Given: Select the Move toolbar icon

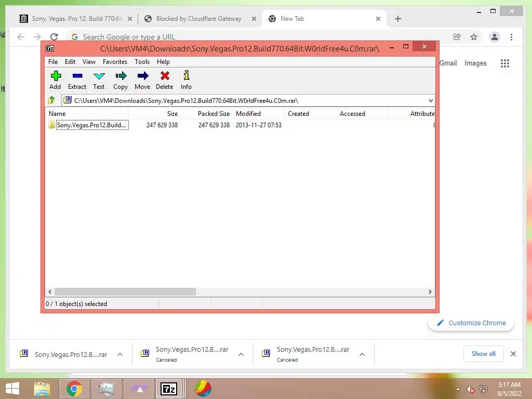Looking at the screenshot, I should tap(142, 81).
